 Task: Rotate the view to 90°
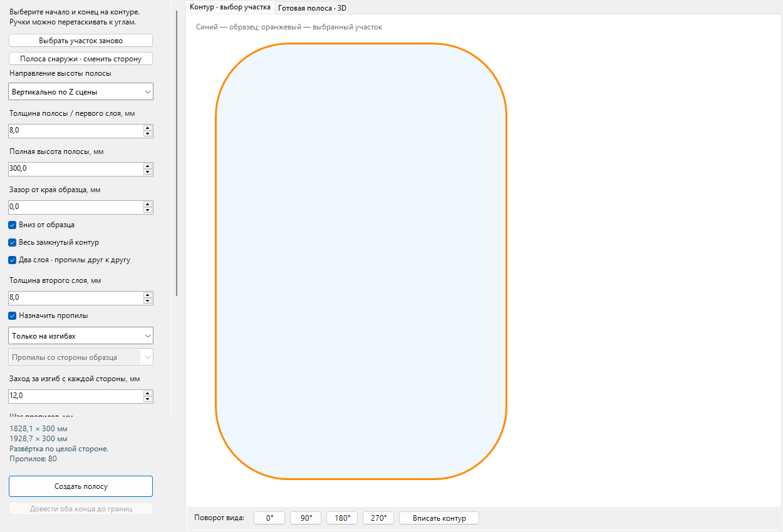[306, 518]
